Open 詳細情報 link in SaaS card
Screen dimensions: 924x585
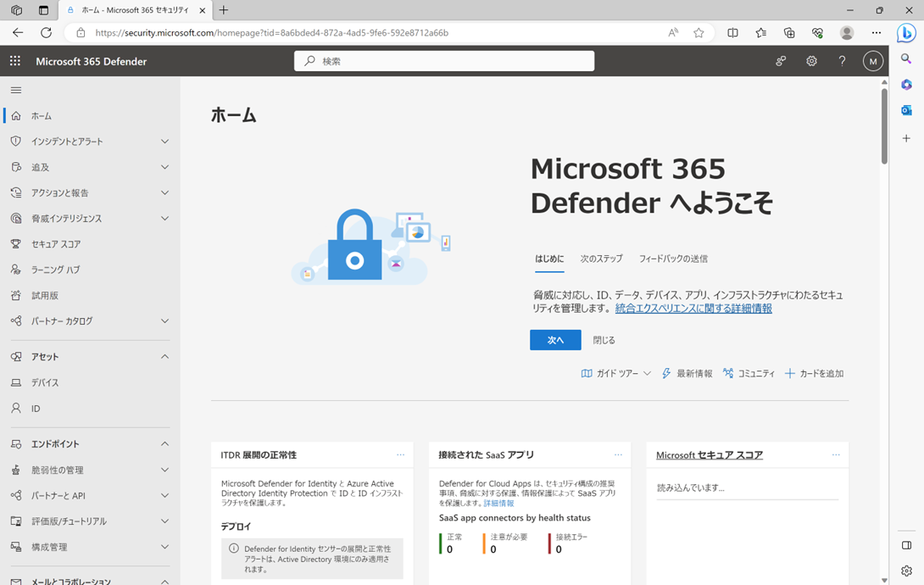click(x=498, y=503)
